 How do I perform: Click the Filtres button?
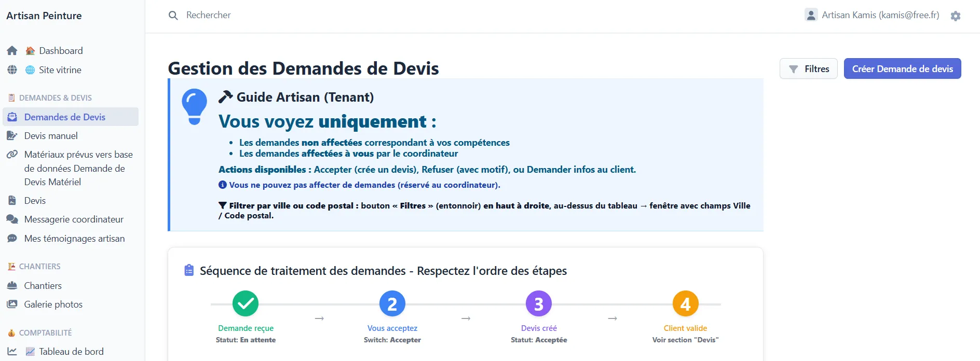[x=809, y=68]
